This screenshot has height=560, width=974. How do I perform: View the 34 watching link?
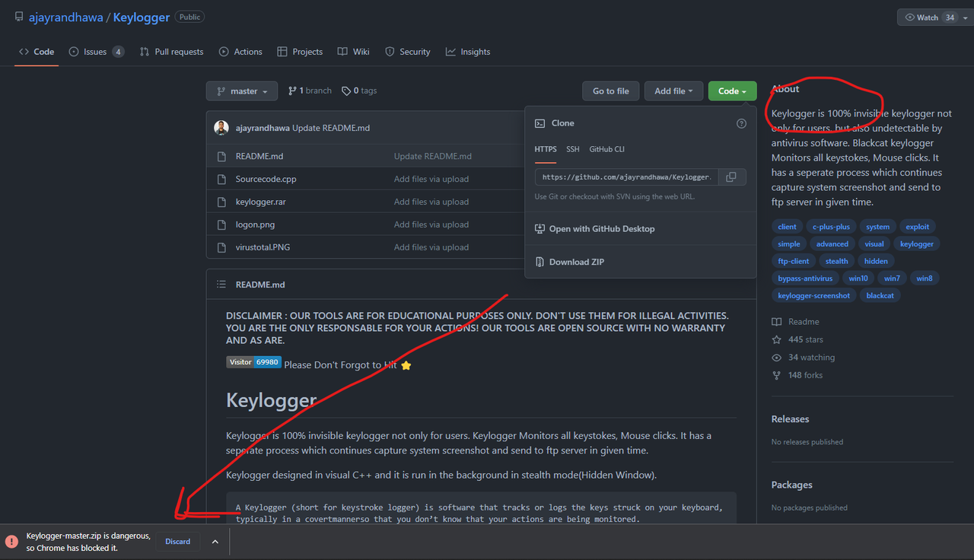click(x=804, y=358)
